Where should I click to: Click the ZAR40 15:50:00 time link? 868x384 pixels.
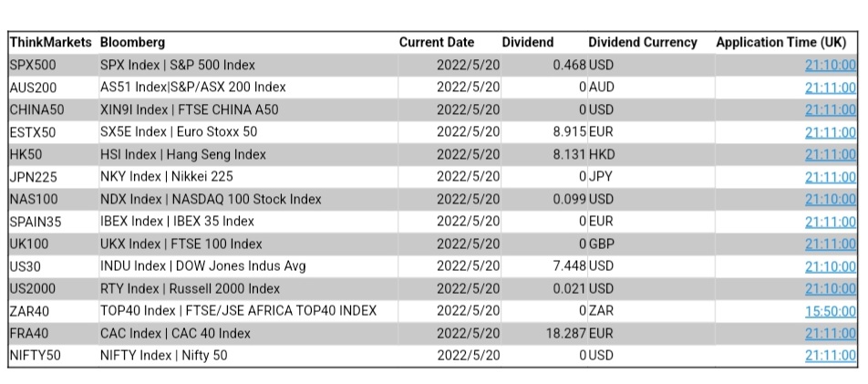(x=830, y=311)
